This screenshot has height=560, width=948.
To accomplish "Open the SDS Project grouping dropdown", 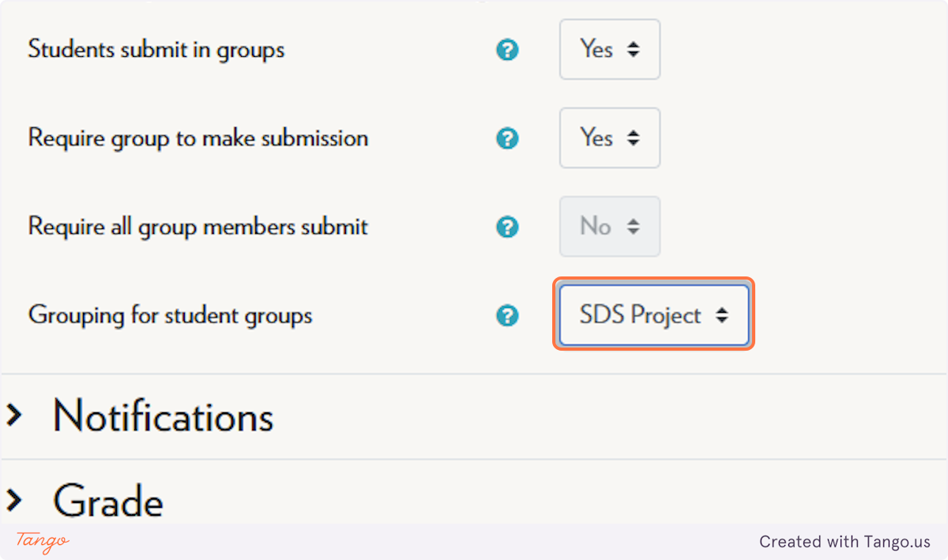I will coord(654,315).
